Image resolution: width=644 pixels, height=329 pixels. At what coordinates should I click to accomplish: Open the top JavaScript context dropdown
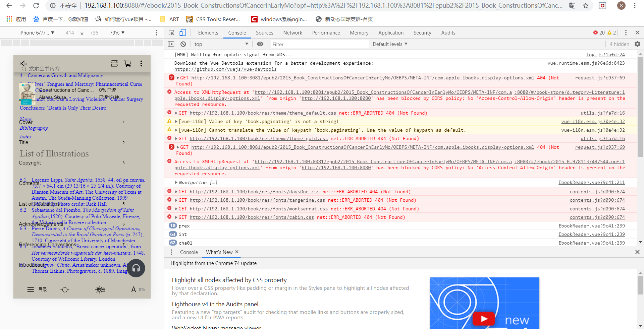221,44
